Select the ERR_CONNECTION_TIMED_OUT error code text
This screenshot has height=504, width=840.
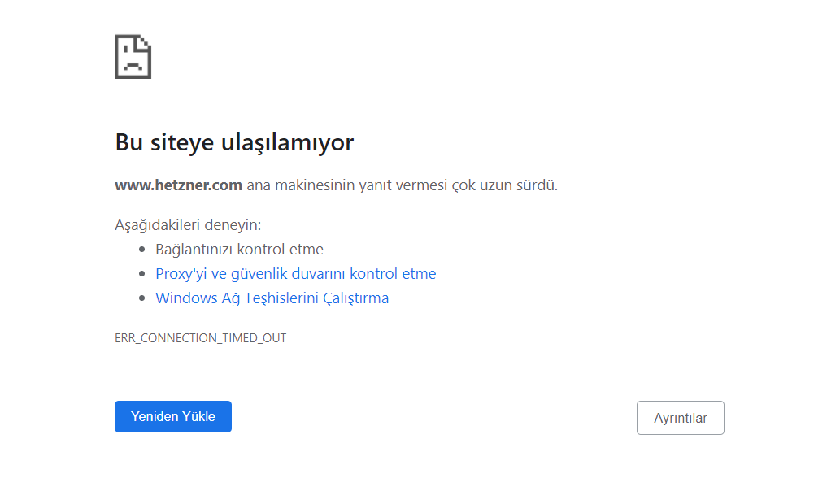[x=200, y=338]
